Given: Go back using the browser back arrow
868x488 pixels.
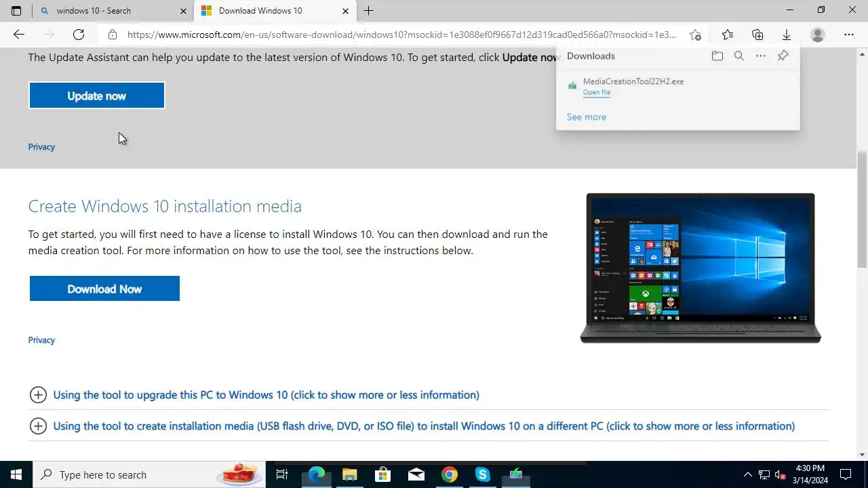Looking at the screenshot, I should coord(18,35).
